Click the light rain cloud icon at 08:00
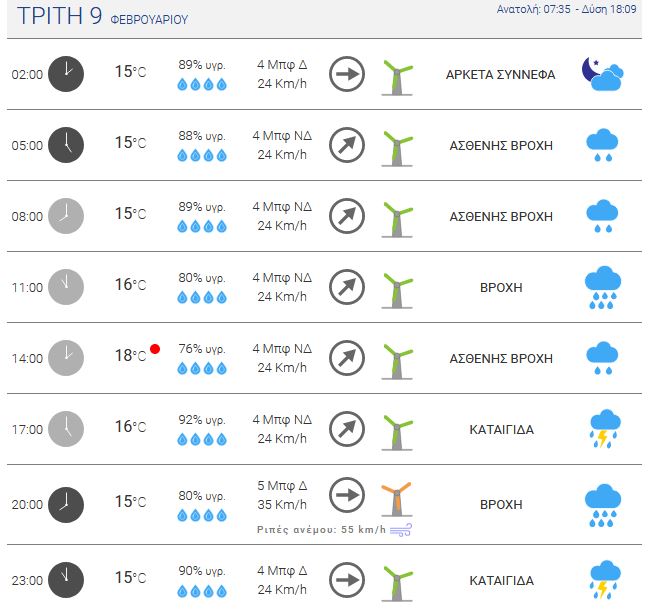 pos(603,216)
